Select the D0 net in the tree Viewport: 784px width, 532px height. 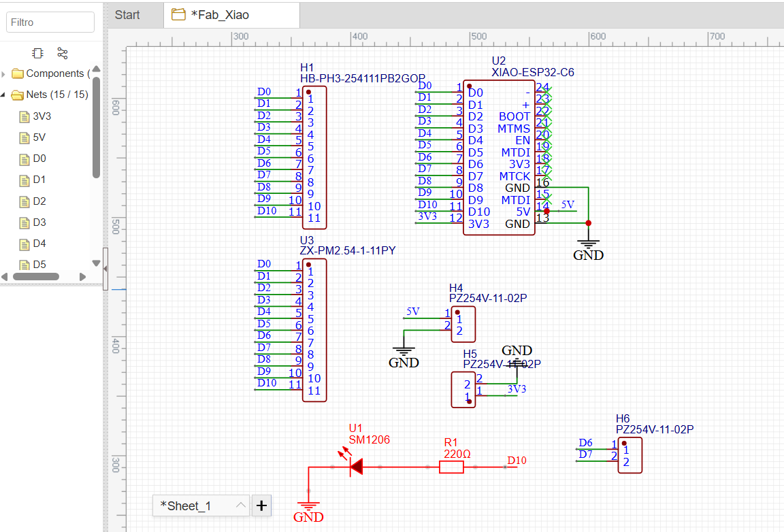point(40,159)
